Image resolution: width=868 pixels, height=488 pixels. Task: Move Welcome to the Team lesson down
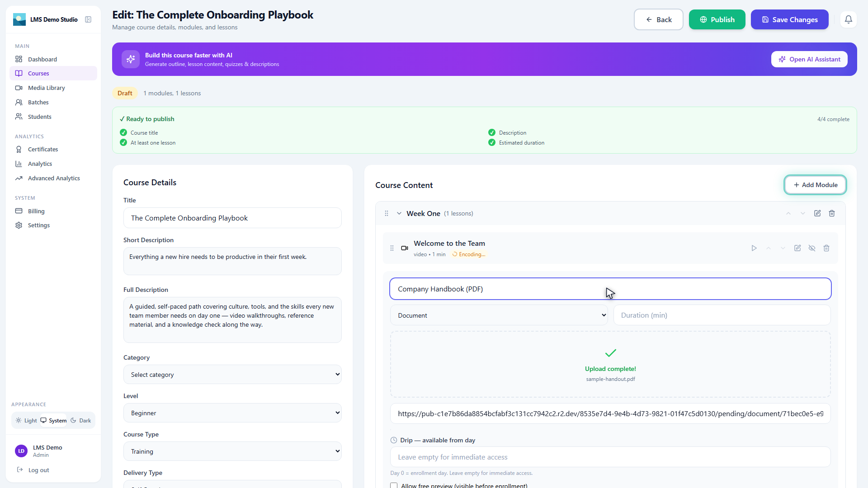[x=783, y=248]
